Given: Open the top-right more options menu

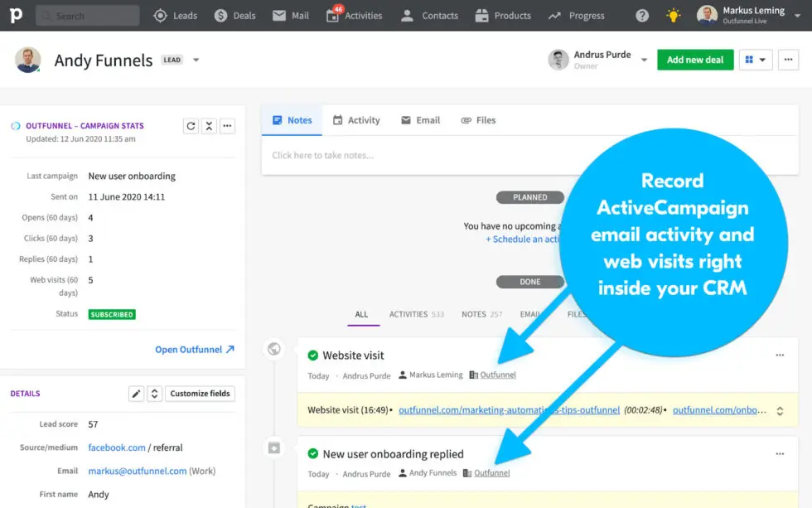Looking at the screenshot, I should 788,60.
